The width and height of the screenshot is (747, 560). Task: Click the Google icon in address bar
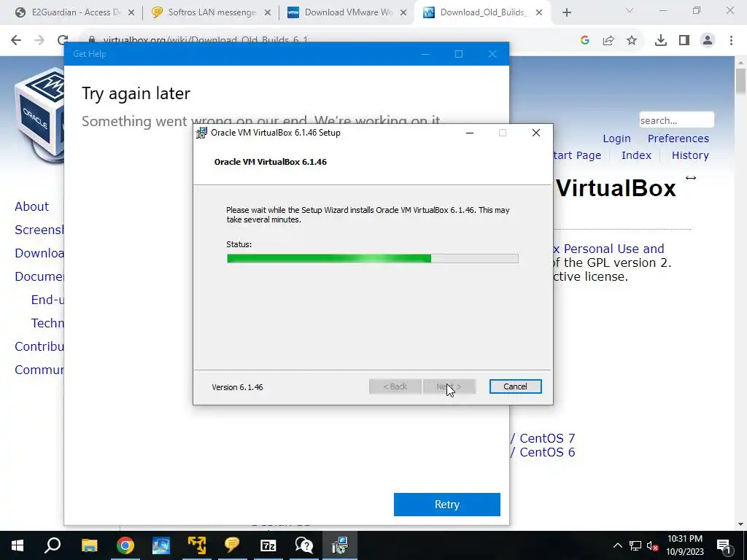click(x=585, y=41)
